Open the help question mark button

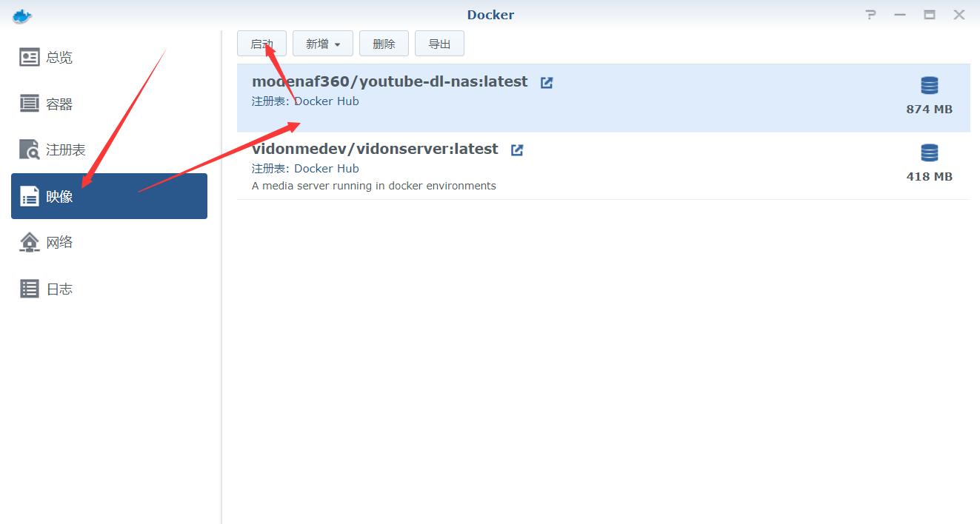click(x=870, y=15)
